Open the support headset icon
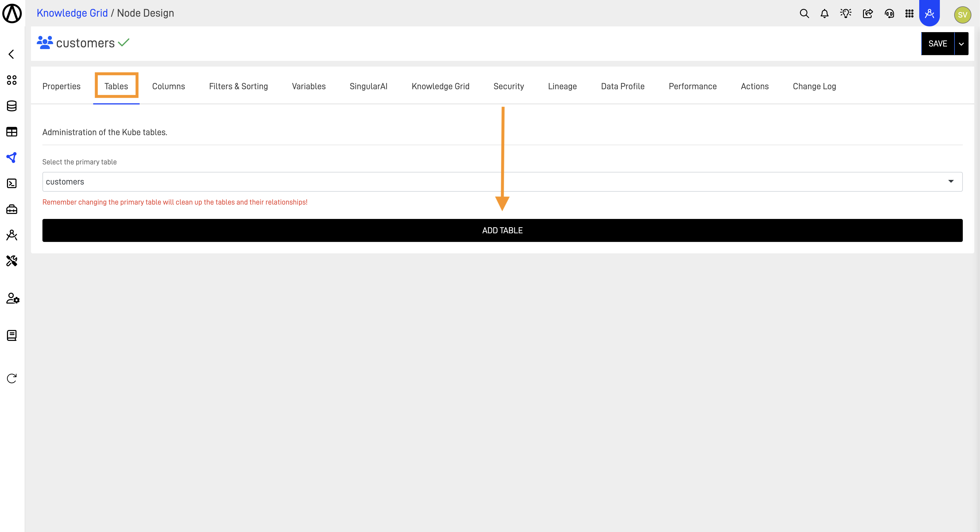Image resolution: width=980 pixels, height=532 pixels. (x=889, y=14)
